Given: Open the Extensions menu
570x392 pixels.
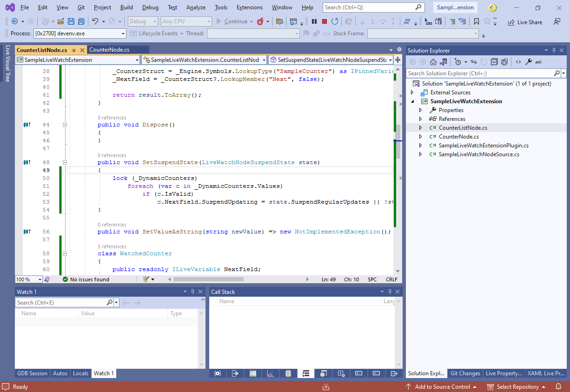Looking at the screenshot, I should 249,7.
